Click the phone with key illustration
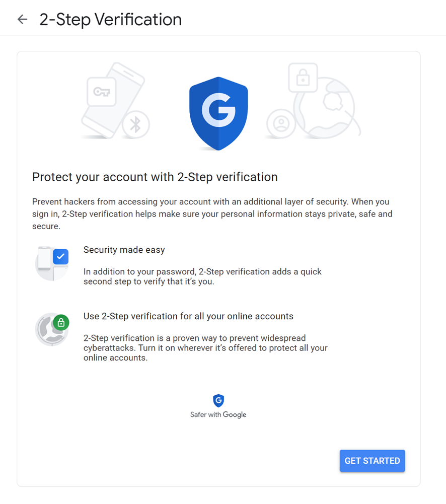This screenshot has width=446, height=504. tap(112, 98)
